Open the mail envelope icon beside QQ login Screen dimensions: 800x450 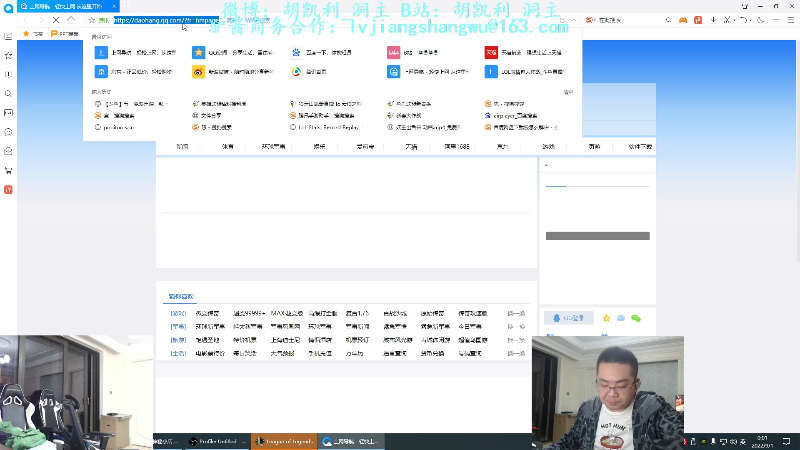[x=621, y=318]
